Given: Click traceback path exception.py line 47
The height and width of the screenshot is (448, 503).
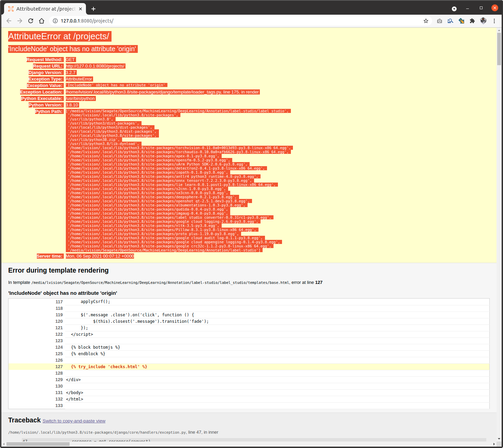Looking at the screenshot, I should 113,432.
